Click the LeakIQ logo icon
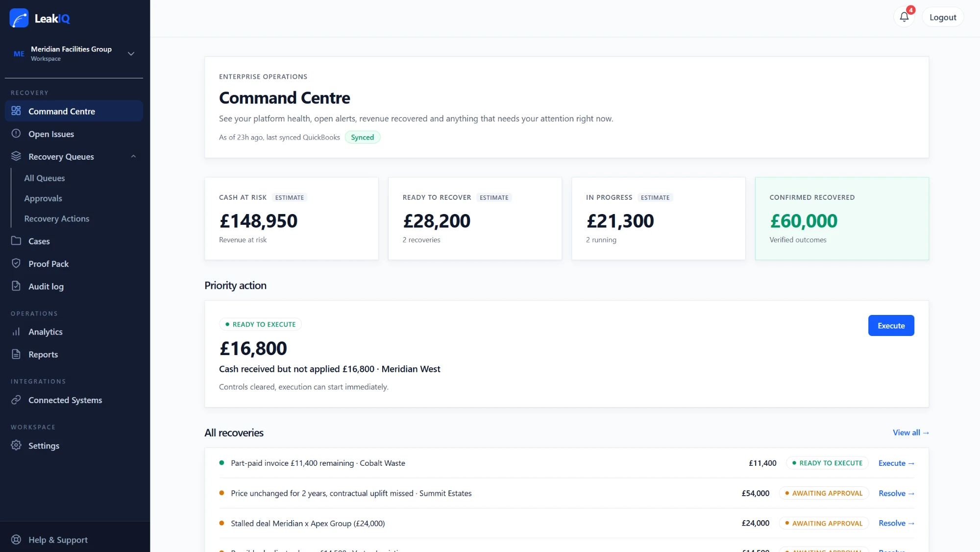The height and width of the screenshot is (552, 980). [19, 18]
